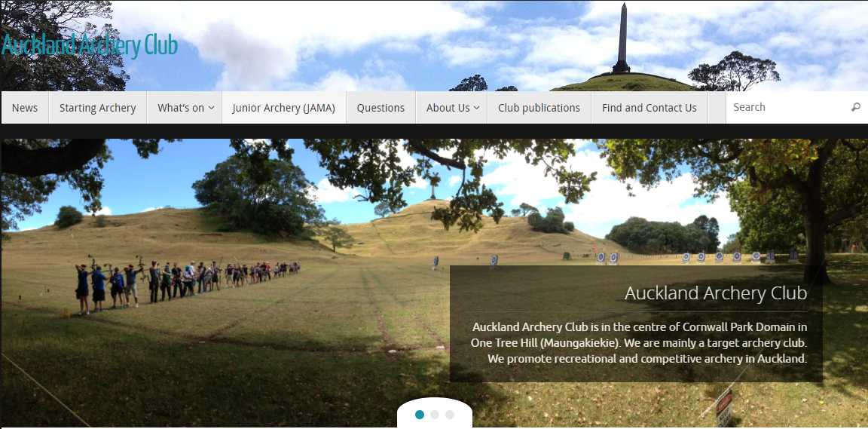Click Auckland Archery Club site title

coord(90,45)
